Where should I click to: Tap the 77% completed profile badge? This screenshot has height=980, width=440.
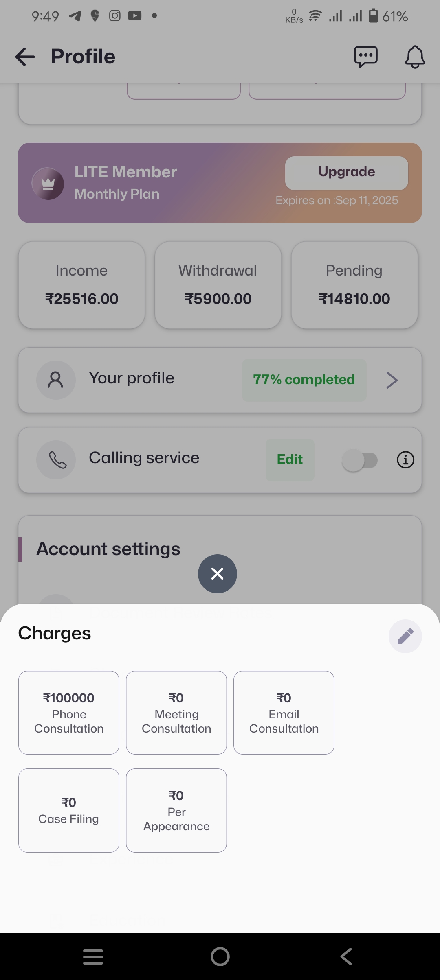point(304,380)
